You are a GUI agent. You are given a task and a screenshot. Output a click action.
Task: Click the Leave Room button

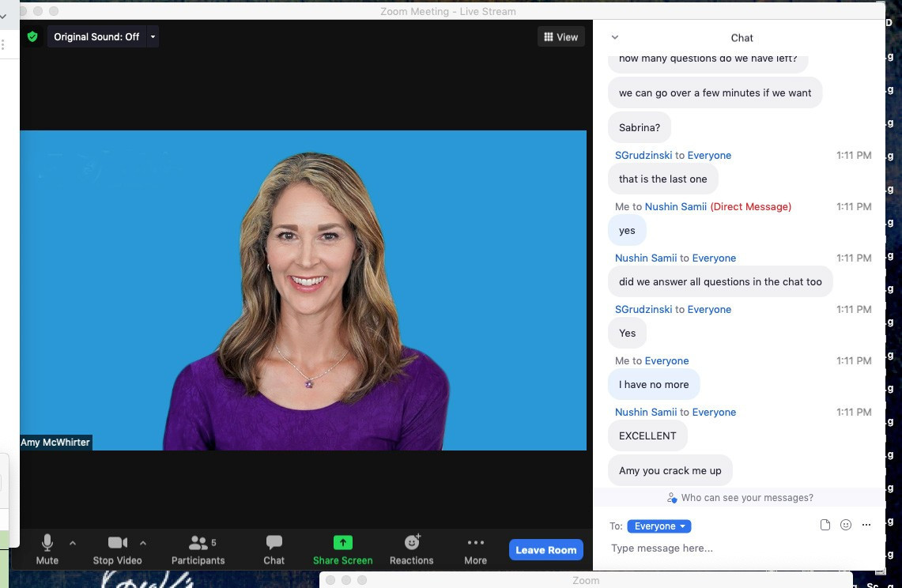pyautogui.click(x=545, y=549)
